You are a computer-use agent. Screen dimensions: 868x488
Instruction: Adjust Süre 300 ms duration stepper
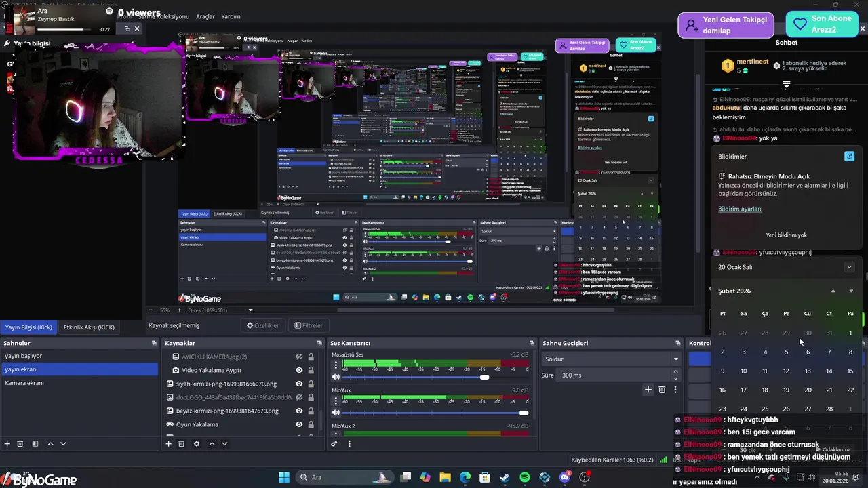point(675,375)
